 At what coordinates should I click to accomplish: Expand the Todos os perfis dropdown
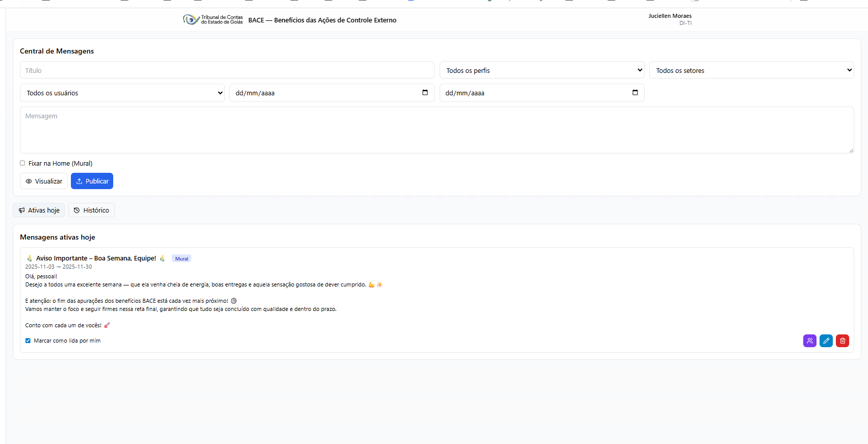542,70
